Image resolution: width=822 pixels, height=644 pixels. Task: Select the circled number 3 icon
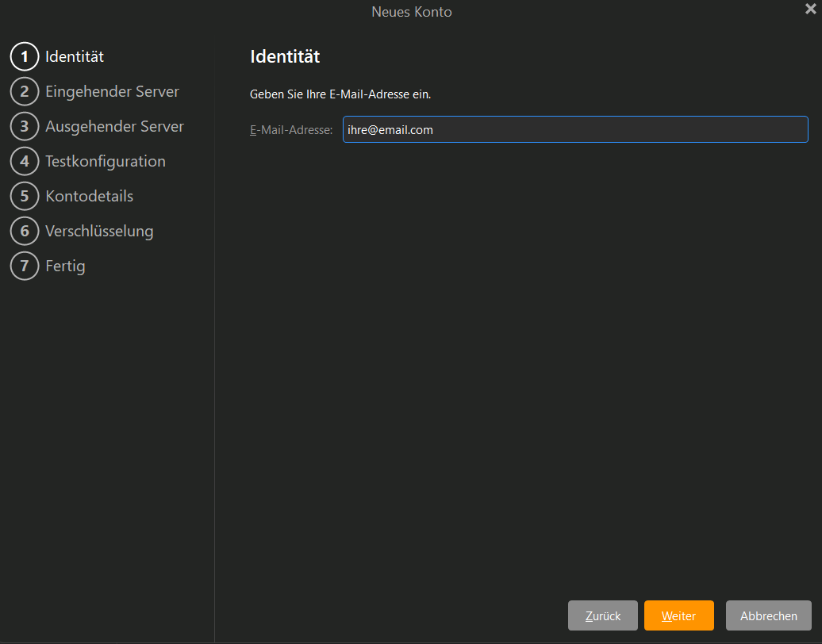tap(25, 127)
